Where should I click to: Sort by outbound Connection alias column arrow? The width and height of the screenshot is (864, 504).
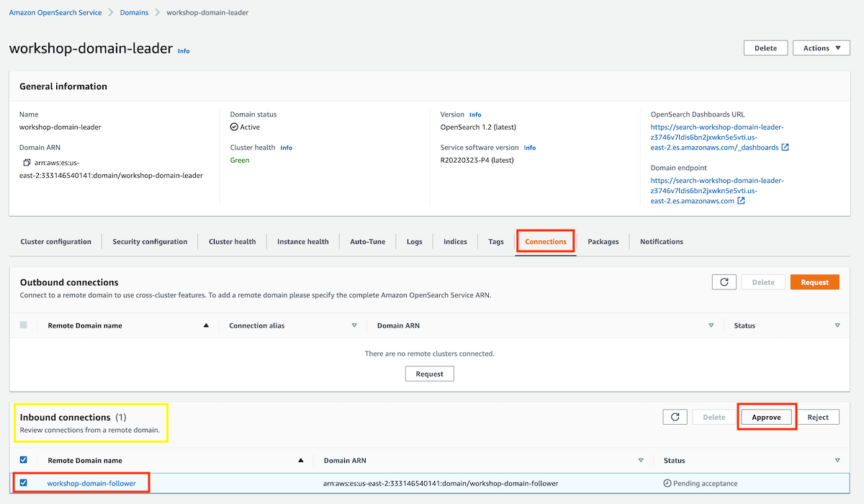354,325
